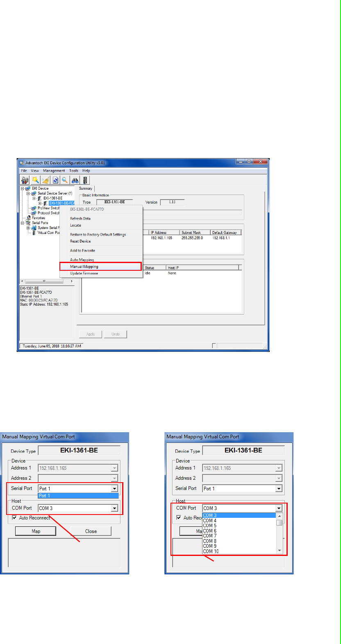The image size is (341, 644).
Task: Select the System Serial Ports node
Action: pyautogui.click(x=48, y=228)
